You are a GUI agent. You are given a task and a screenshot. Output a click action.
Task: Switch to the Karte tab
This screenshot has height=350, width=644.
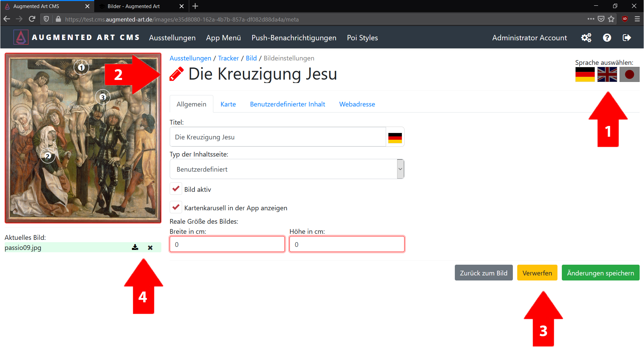[228, 104]
